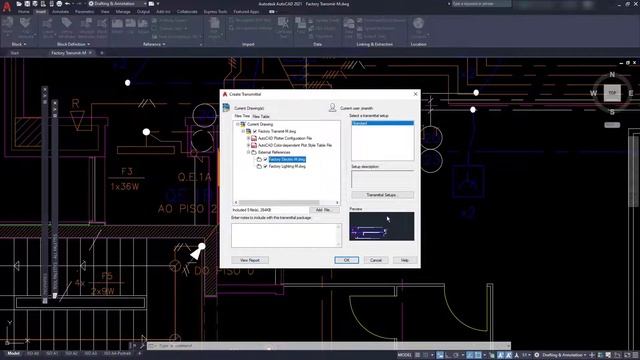Click the Save icon in quick access toolbar
The width and height of the screenshot is (640, 360).
click(x=27, y=4)
